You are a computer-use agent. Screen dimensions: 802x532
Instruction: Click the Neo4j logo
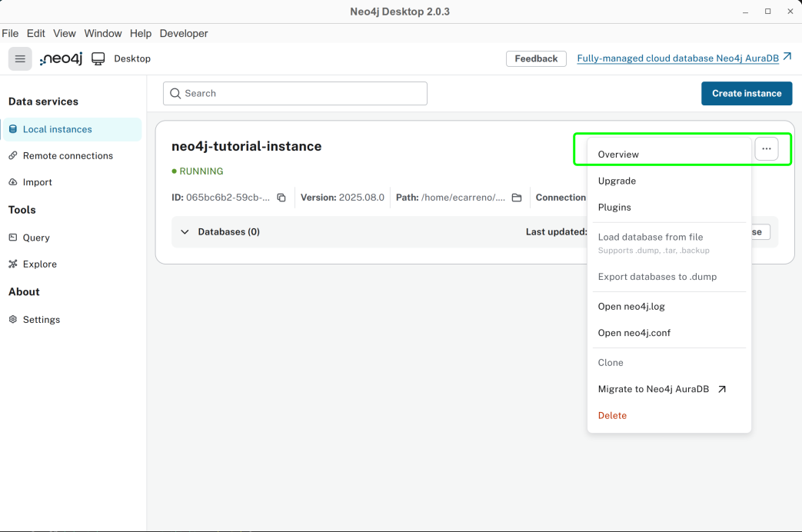click(62, 59)
